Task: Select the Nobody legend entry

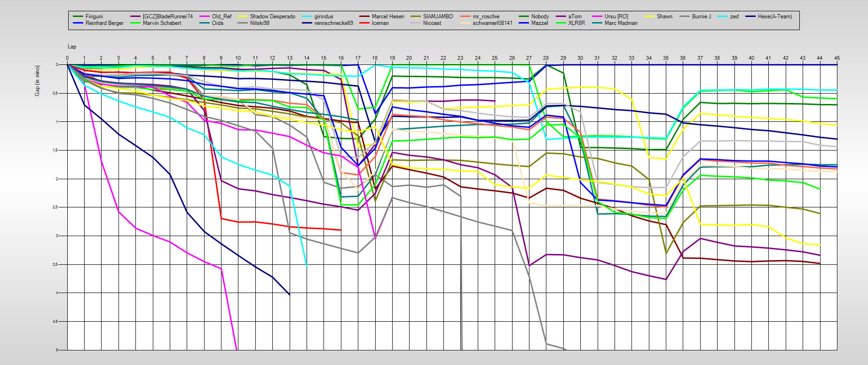Action: pos(540,16)
